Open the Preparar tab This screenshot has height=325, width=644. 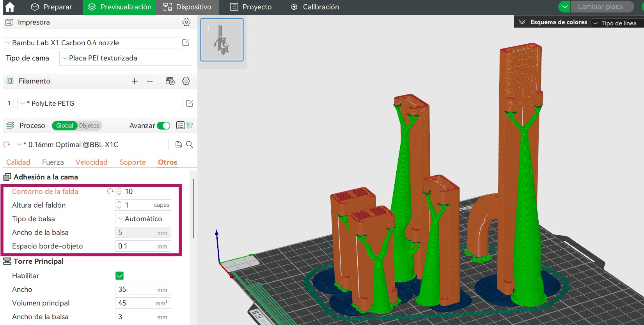pos(52,7)
